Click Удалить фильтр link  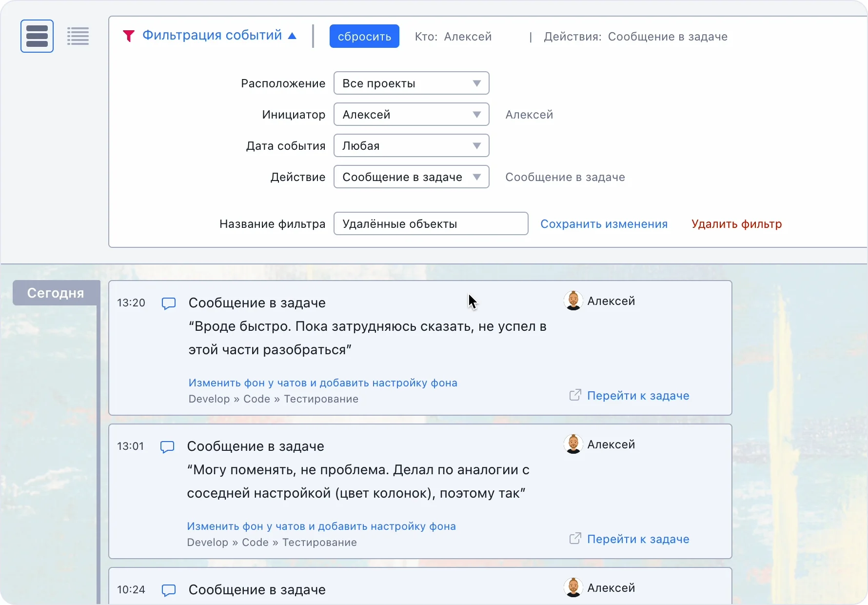[x=736, y=224]
